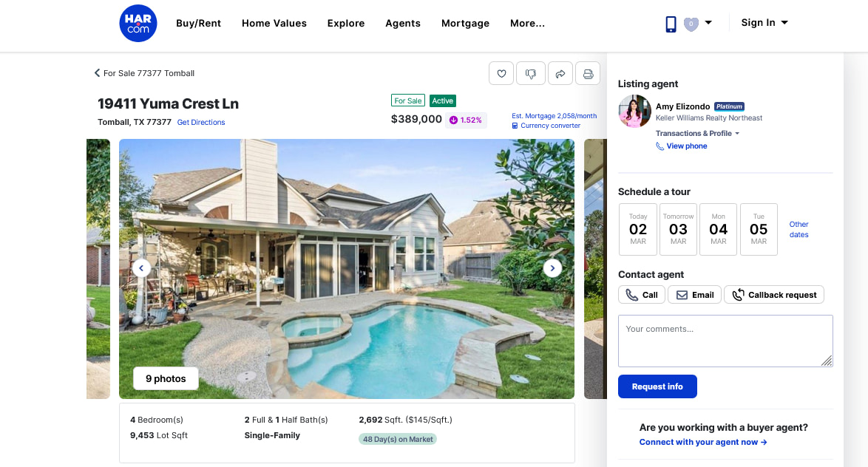Click the Request info button
This screenshot has height=467, width=868.
[x=657, y=386]
